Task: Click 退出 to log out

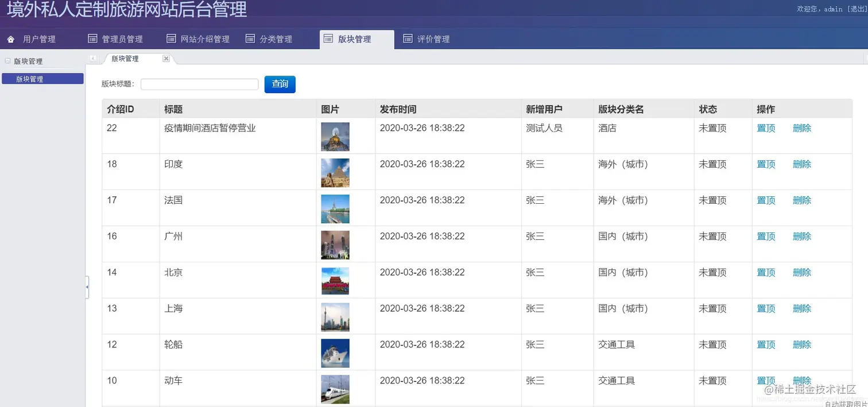Action: (x=858, y=9)
